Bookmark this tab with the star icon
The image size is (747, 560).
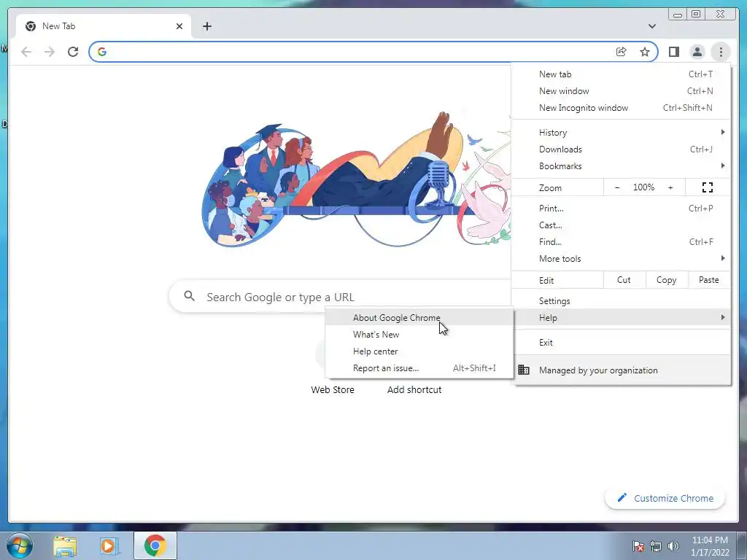(x=645, y=52)
